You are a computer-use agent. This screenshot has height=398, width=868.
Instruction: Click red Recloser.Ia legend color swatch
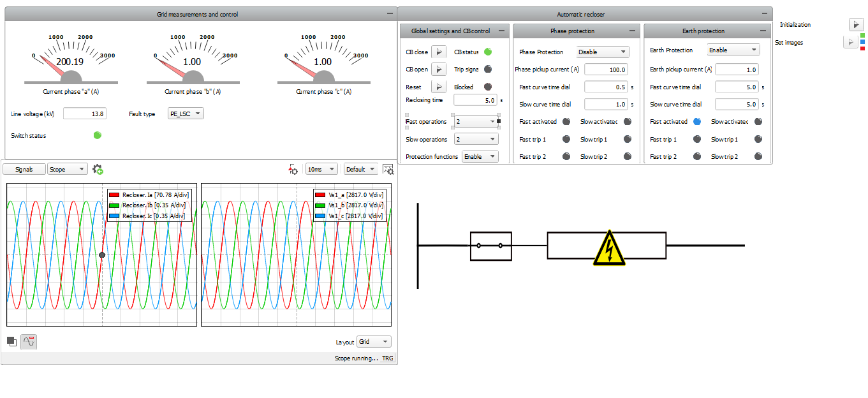click(114, 195)
